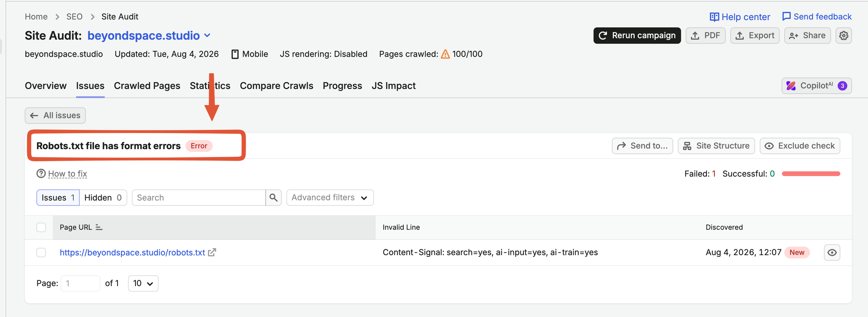Click the Copilot logo icon

click(x=791, y=86)
